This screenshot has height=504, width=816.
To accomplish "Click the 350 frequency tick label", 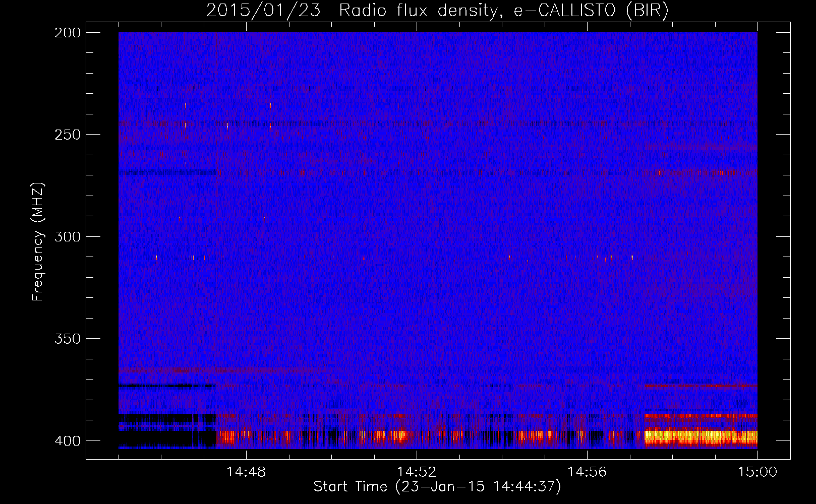I will point(68,339).
